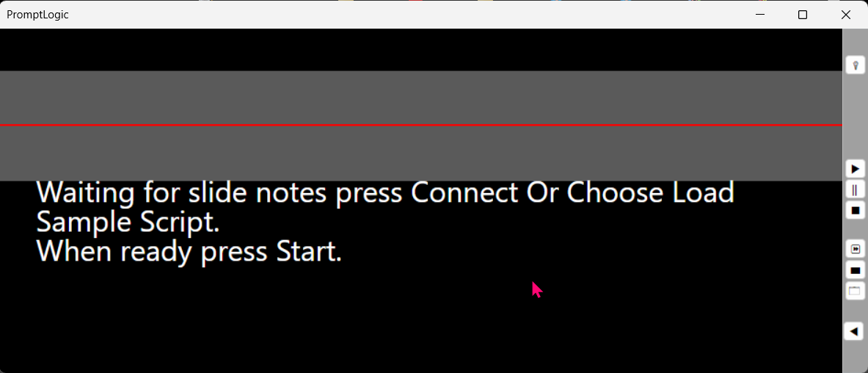The width and height of the screenshot is (868, 373).
Task: Close the PromptLogic window
Action: 846,15
